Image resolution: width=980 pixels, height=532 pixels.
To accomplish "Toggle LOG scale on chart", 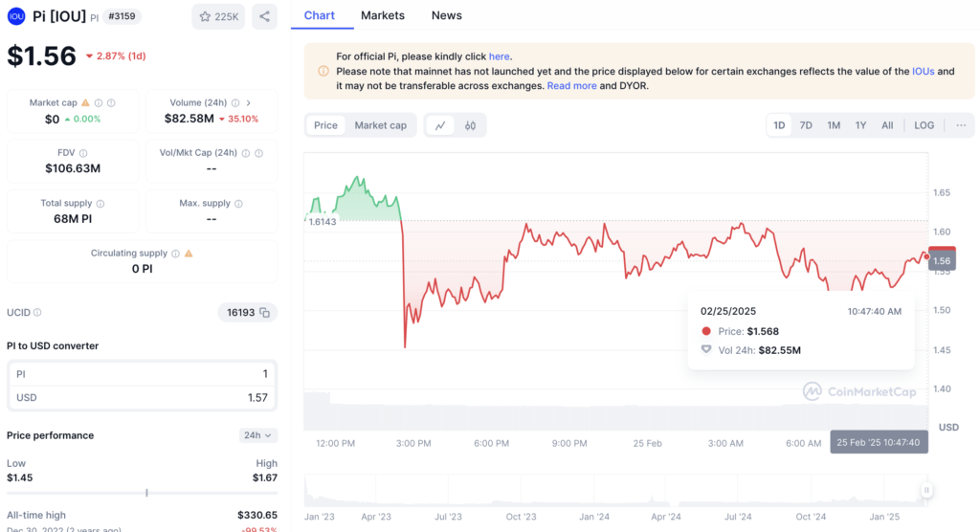I will tap(924, 125).
